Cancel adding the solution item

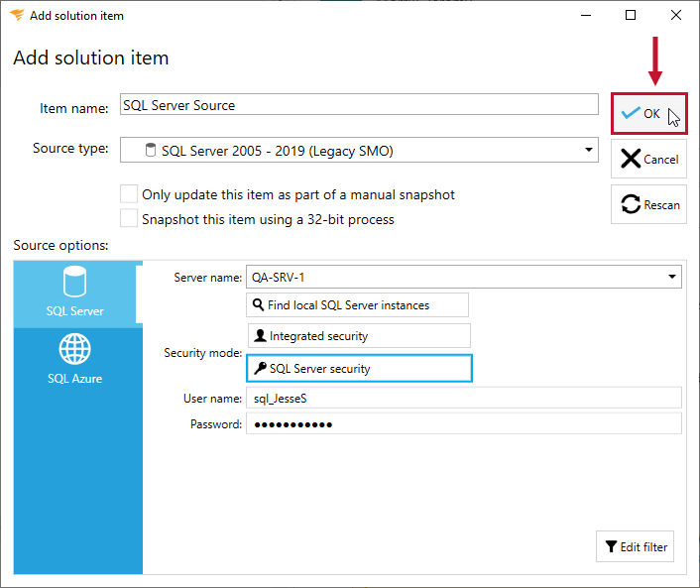click(648, 159)
